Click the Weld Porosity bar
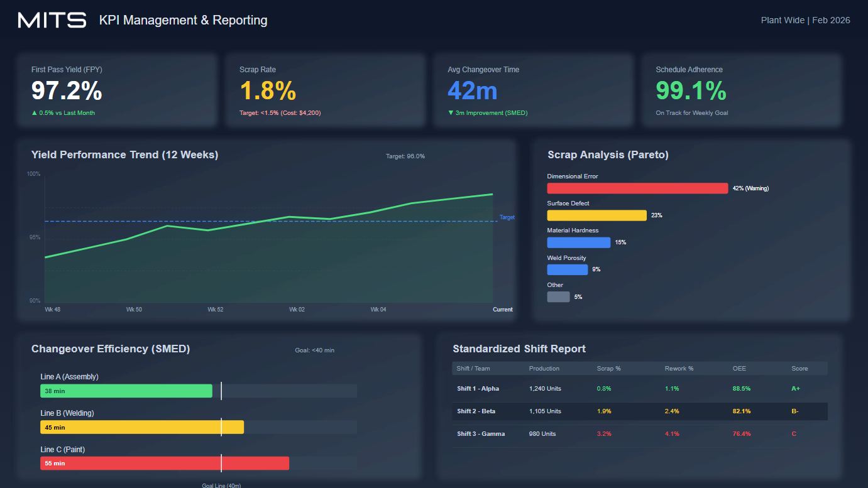Viewport: 868px width, 488px height. [x=567, y=269]
